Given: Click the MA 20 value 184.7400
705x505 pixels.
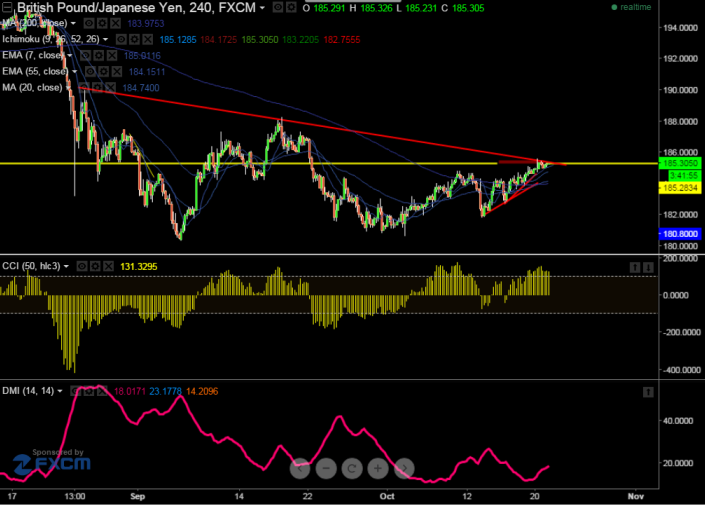Looking at the screenshot, I should tap(141, 88).
